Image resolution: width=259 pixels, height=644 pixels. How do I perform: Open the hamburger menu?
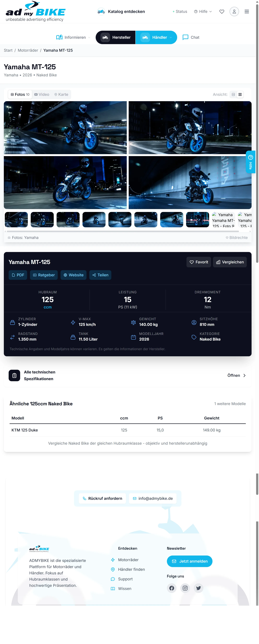click(x=247, y=12)
